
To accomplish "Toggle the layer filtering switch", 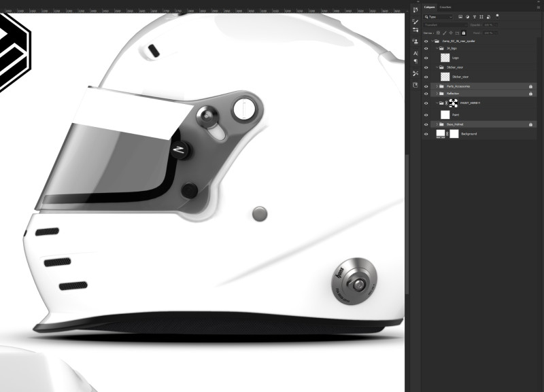I will click(x=498, y=17).
